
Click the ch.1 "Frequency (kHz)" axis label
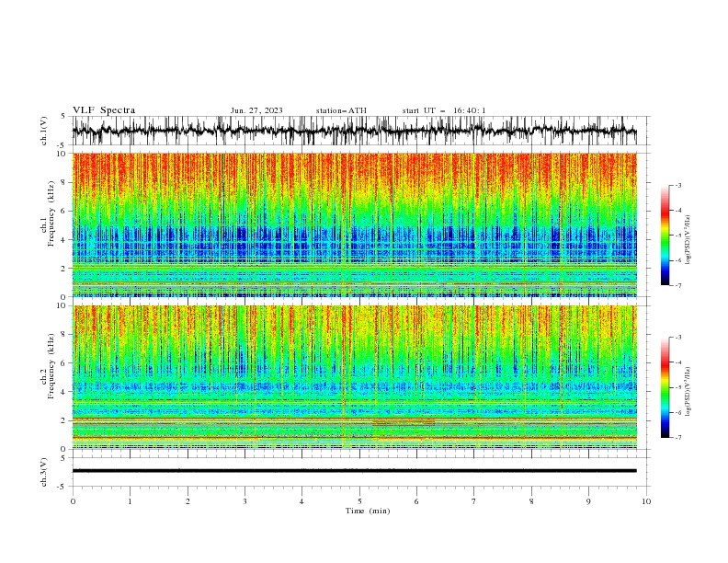52,214
